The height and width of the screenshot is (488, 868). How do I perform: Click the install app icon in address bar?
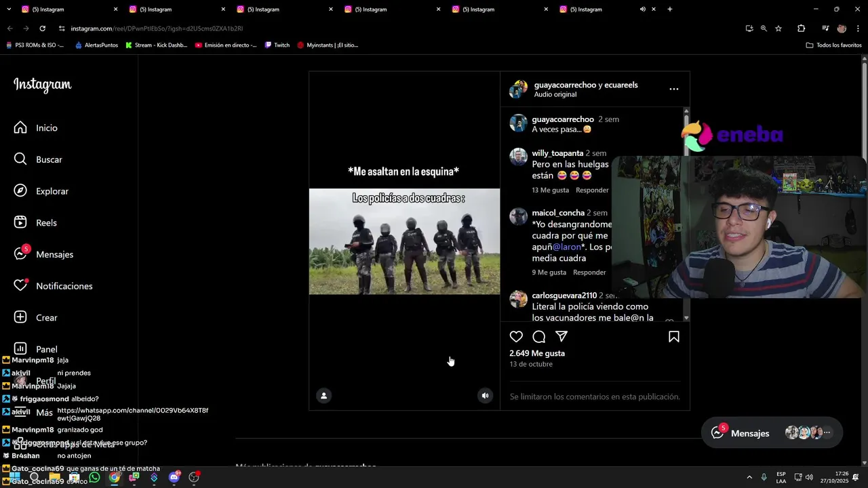pos(749,28)
